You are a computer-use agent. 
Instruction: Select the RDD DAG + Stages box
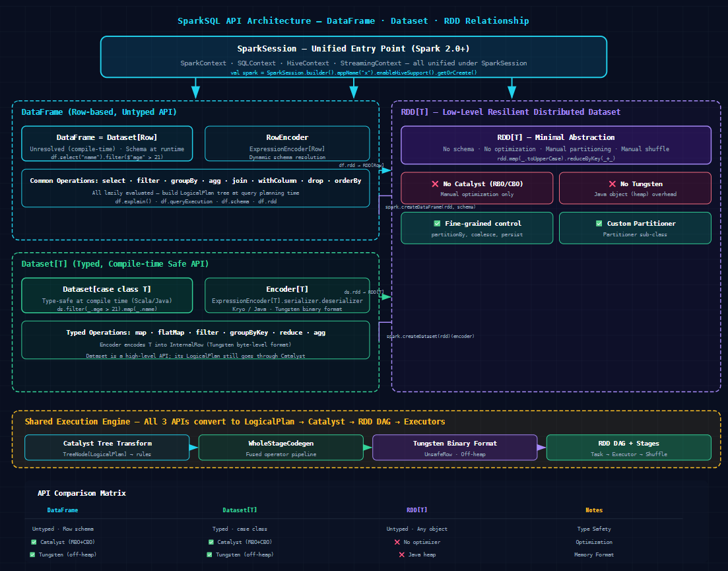tap(628, 448)
